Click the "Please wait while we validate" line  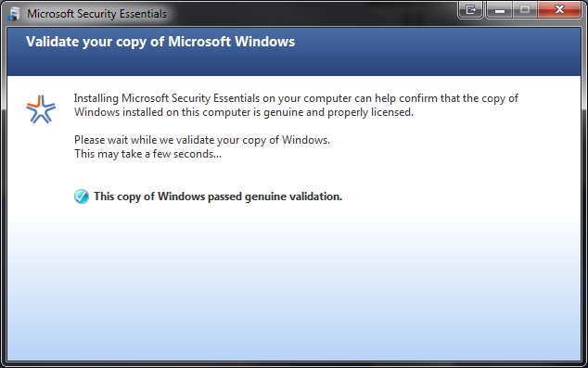[202, 140]
